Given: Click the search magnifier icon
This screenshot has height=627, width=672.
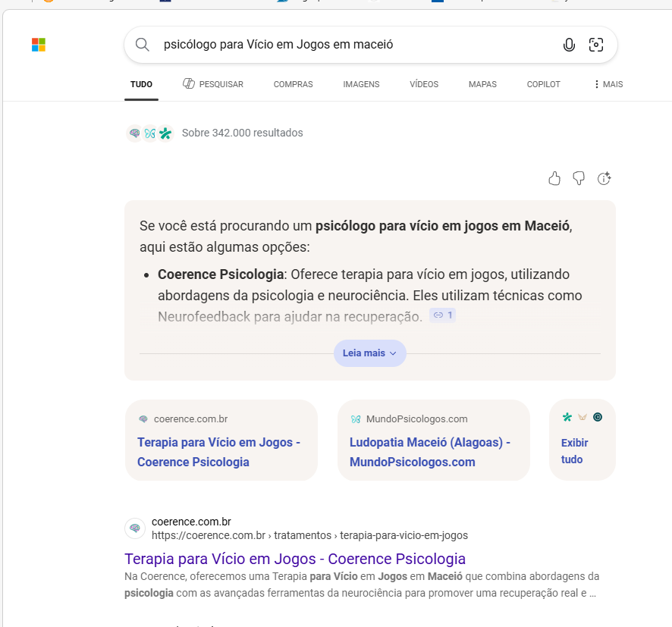Looking at the screenshot, I should 143,45.
